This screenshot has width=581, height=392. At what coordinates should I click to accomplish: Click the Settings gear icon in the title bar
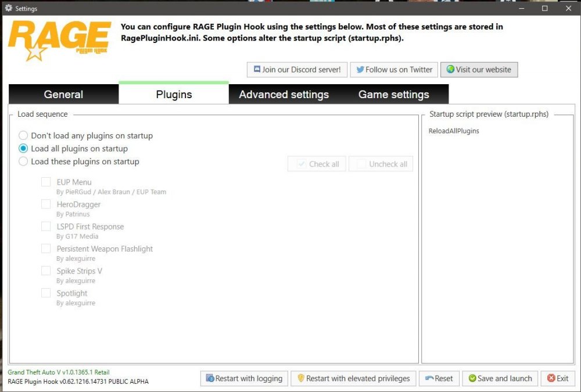tap(9, 8)
